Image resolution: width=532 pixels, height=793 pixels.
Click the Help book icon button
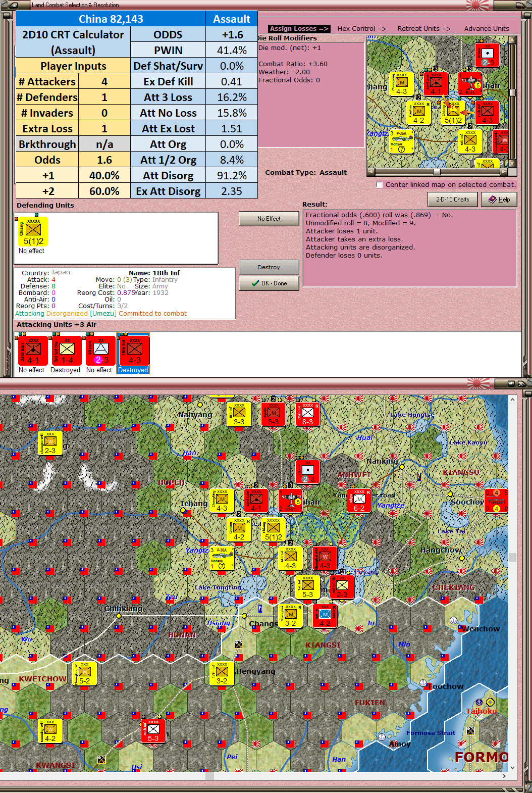coord(499,200)
